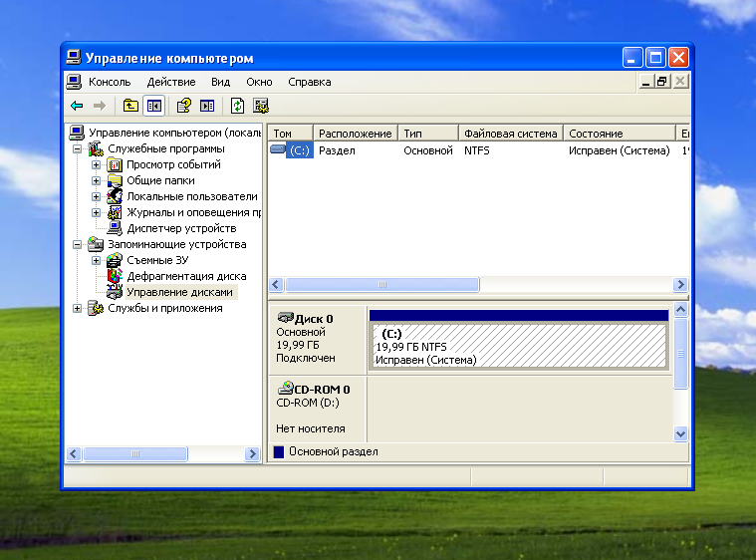Minimize the inner MDI child window
756x560 pixels.
point(646,82)
